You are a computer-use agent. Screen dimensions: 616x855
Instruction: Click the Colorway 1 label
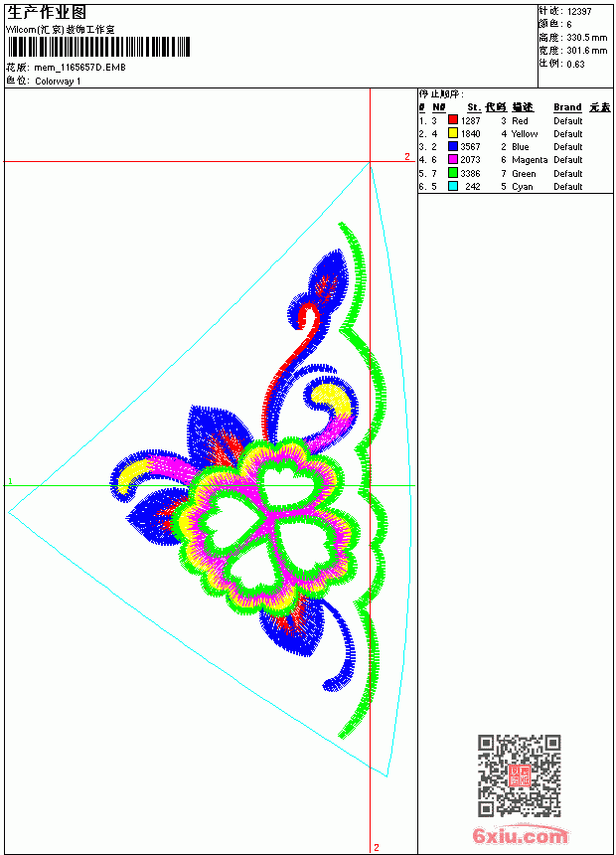point(58,82)
